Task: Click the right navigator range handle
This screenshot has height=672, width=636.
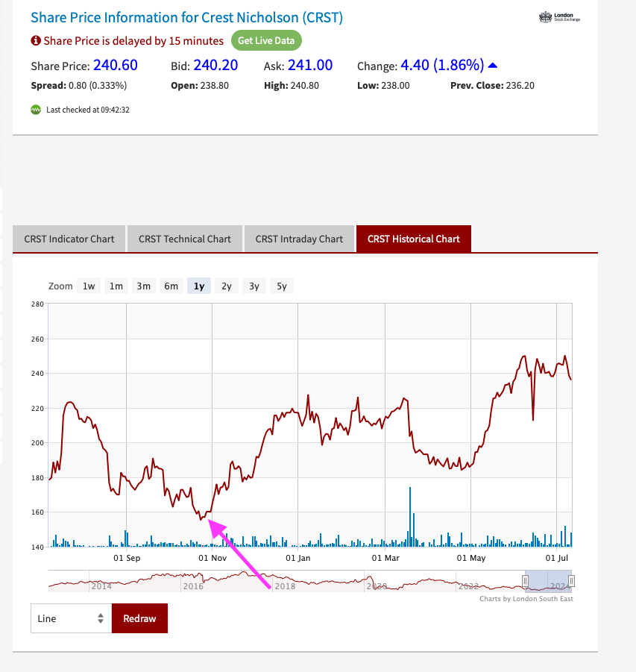Action: coord(571,581)
